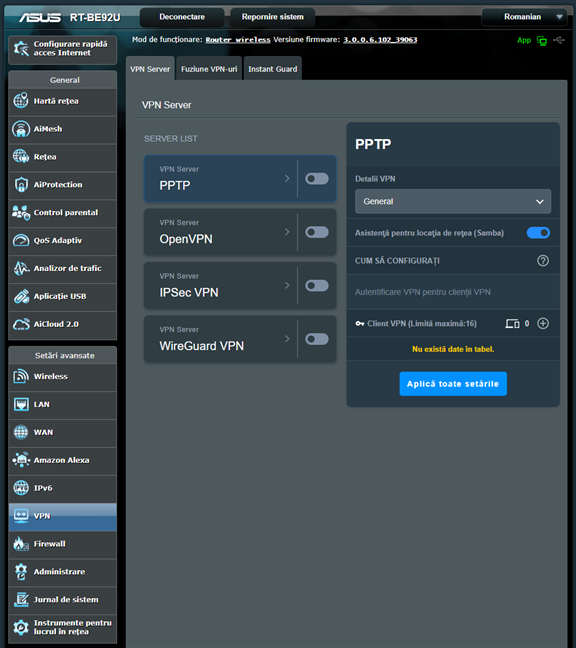Open the Romanian language dropdown
Image resolution: width=576 pixels, height=648 pixels.
(x=529, y=17)
